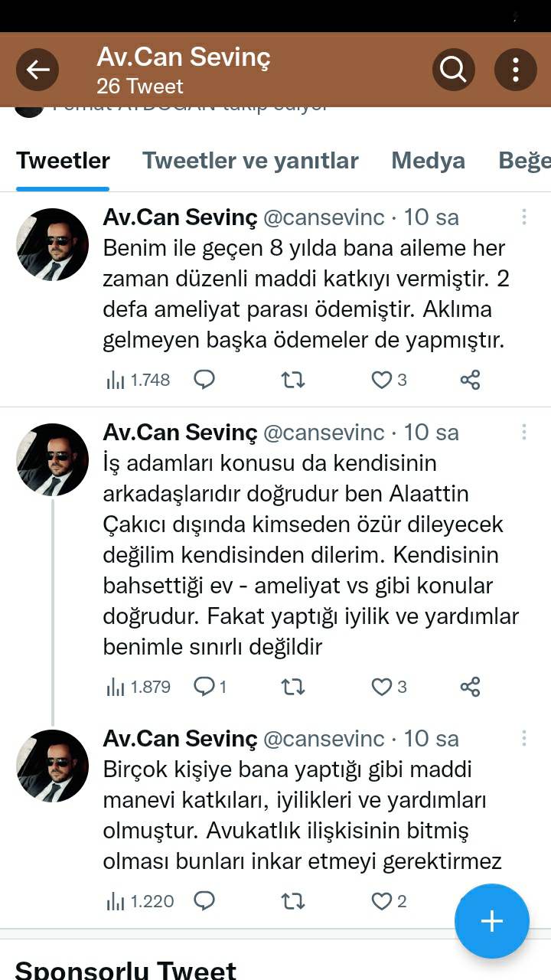The image size is (551, 980).
Task: Switch to the Medya tab
Action: click(x=429, y=161)
